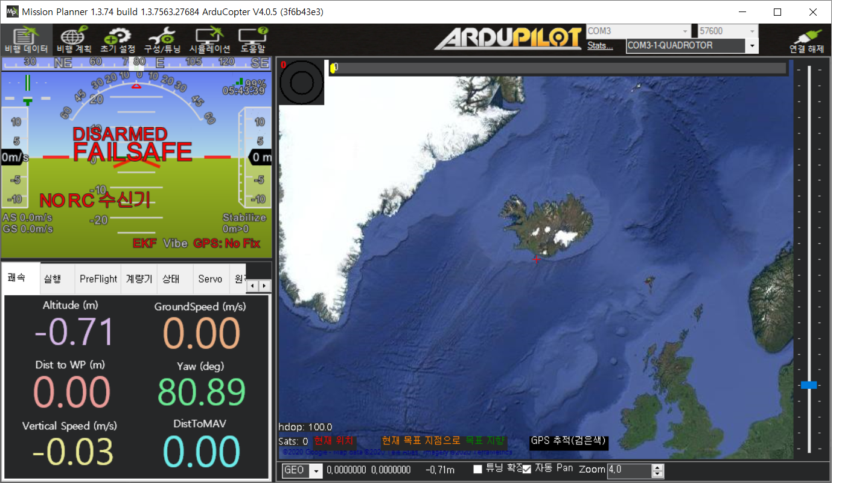The height and width of the screenshot is (483, 868).
Task: Open the 초기 설정 initial setup screen
Action: pyautogui.click(x=118, y=40)
